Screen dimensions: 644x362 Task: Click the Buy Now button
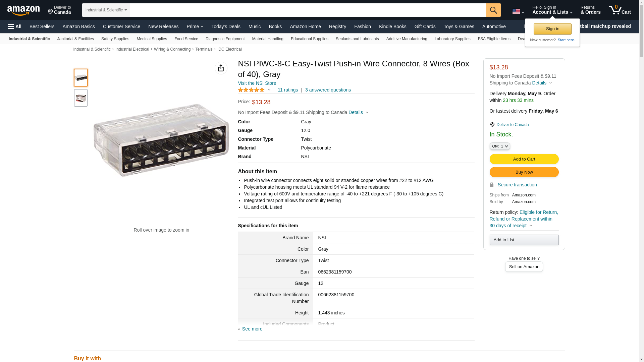(524, 172)
